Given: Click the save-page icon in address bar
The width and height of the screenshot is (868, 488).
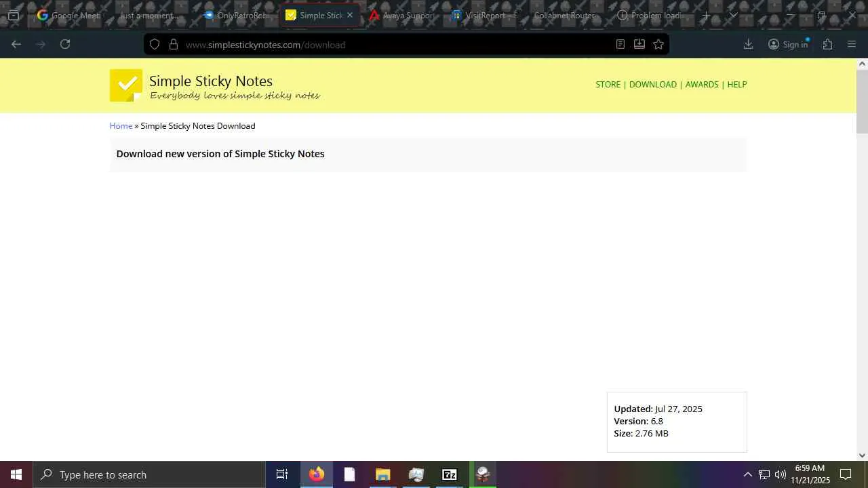Looking at the screenshot, I should click(x=639, y=44).
